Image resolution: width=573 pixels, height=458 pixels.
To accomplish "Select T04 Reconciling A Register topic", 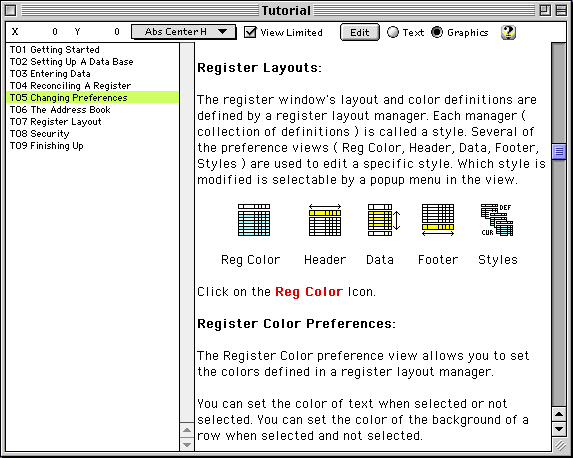I will pos(92,86).
